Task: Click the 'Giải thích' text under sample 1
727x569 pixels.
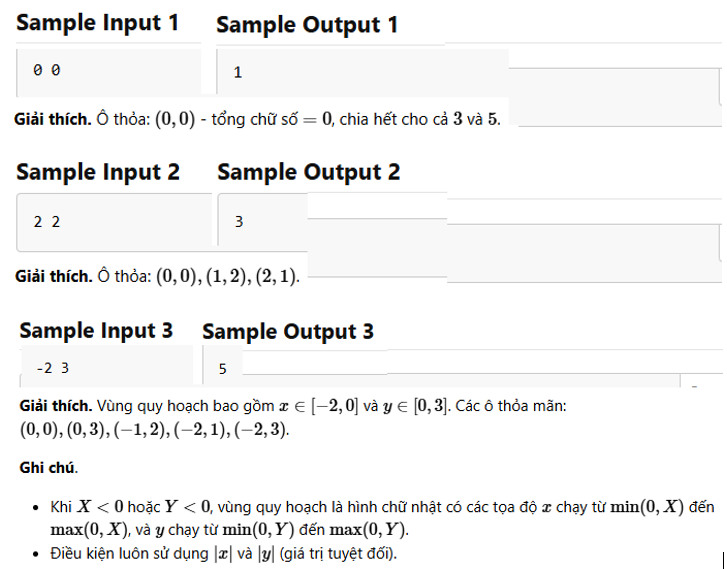Action: [53, 120]
